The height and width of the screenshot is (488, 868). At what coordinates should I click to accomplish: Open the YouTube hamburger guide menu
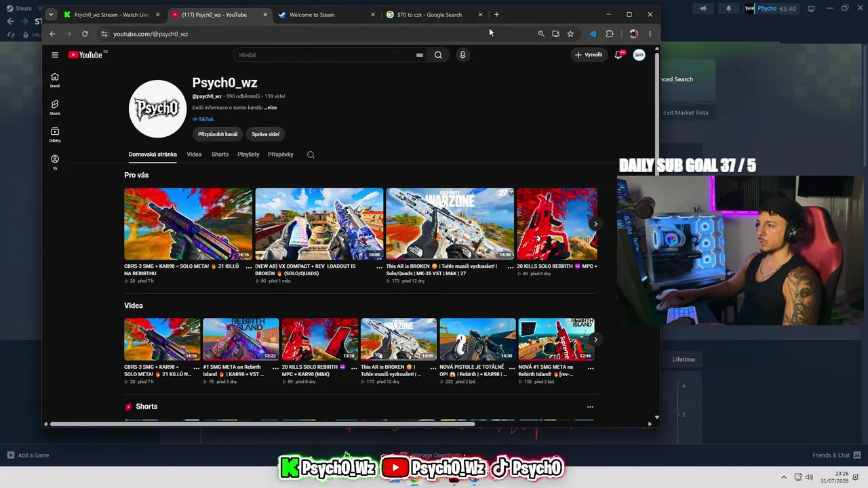pos(55,55)
